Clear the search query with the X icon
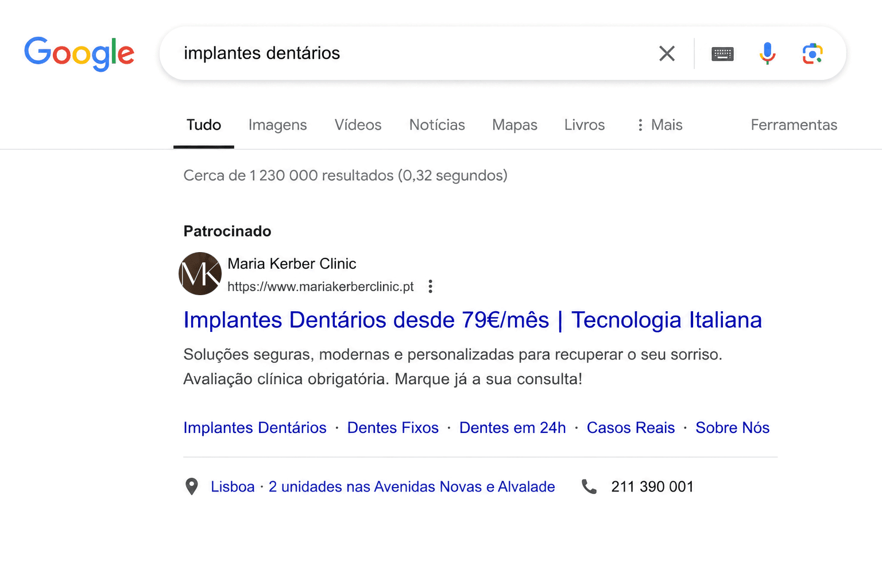This screenshot has width=882, height=588. pyautogui.click(x=667, y=53)
